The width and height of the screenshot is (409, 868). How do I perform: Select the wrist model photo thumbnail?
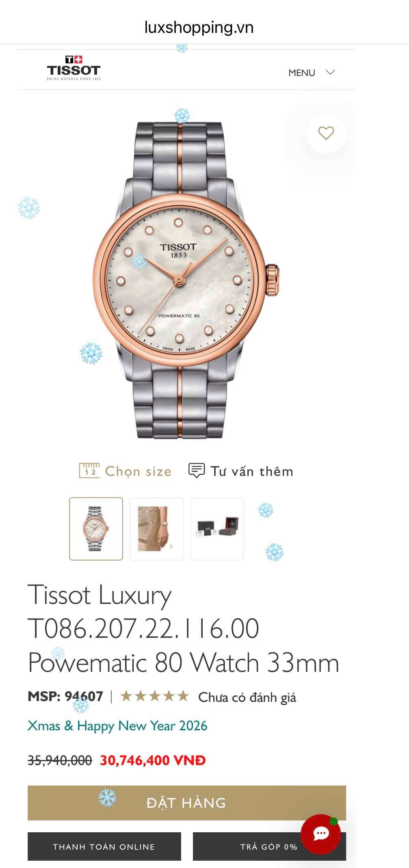tap(156, 529)
